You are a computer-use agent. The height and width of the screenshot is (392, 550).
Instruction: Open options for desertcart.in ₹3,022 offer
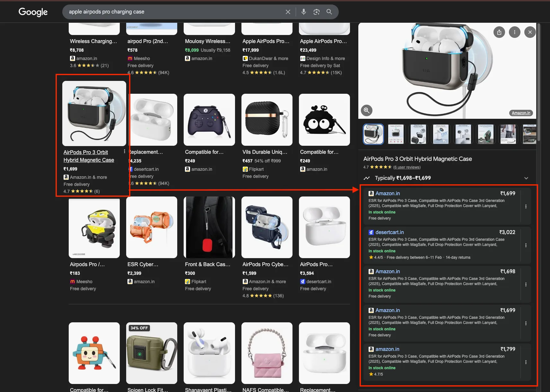tap(526, 245)
